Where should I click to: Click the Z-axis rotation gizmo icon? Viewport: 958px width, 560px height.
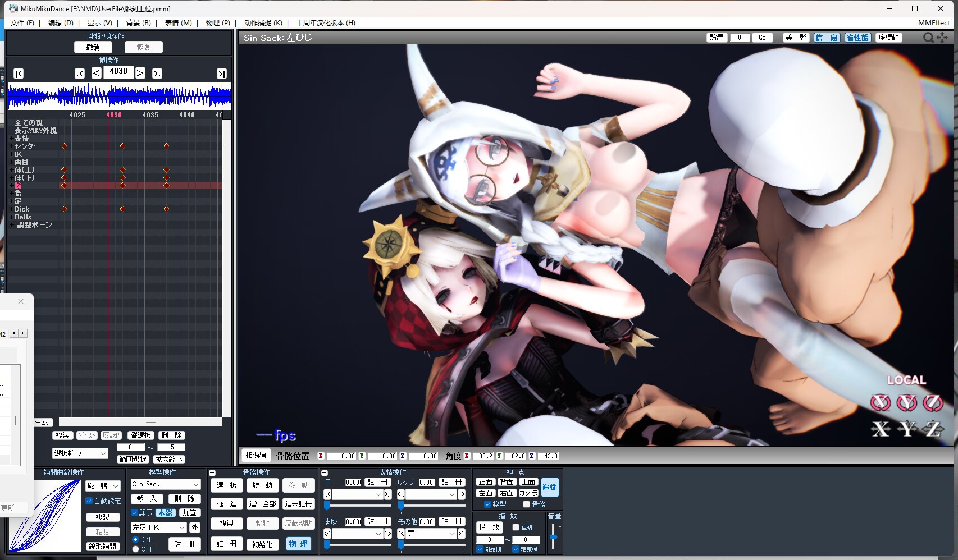tap(933, 402)
